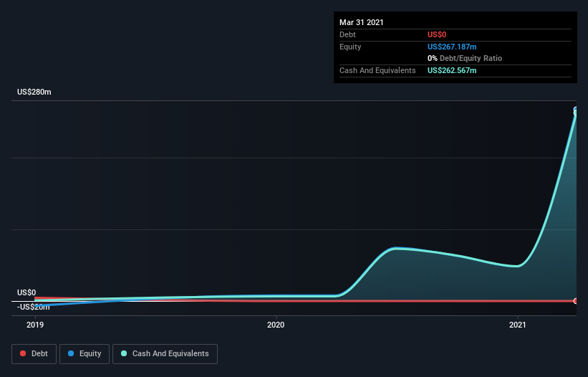Viewport: 588px width, 377px height.
Task: Click the Cash And Equivalents tooltip label
Action: click(x=377, y=70)
